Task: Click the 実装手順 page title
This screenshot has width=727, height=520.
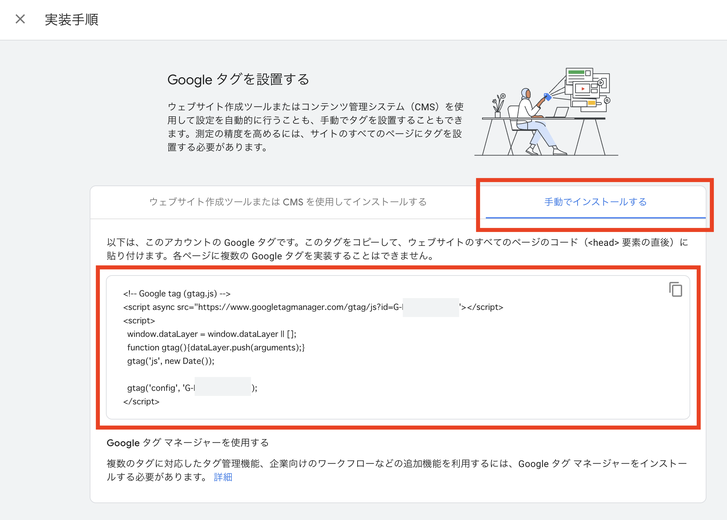Action: 71,19
